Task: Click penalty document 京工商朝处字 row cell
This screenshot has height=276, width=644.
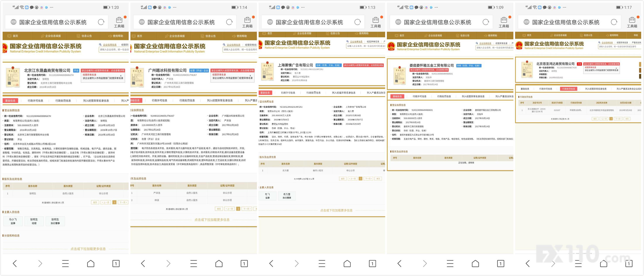Action: click(536, 110)
